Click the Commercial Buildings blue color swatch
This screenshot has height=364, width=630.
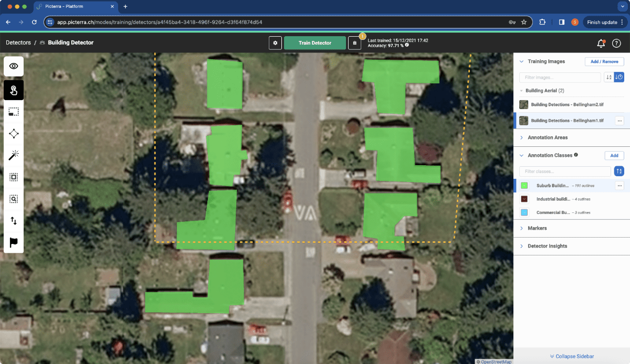524,212
